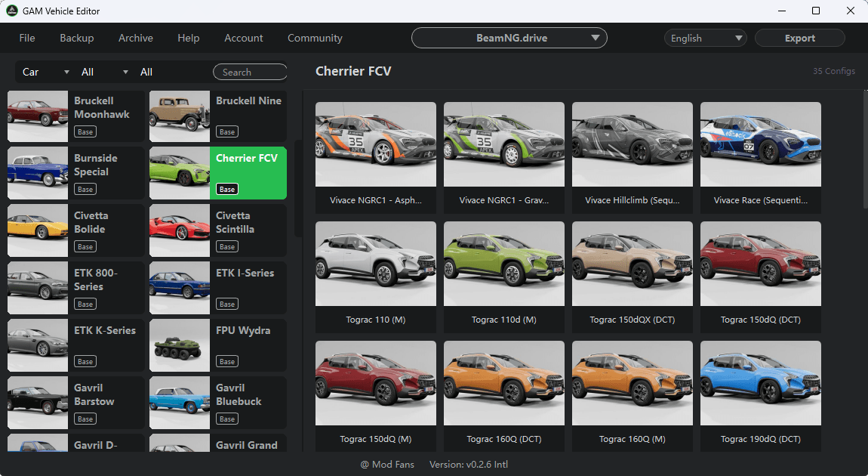Click the Cherrier FCV heading
Image resolution: width=868 pixels, height=476 pixels.
(353, 71)
